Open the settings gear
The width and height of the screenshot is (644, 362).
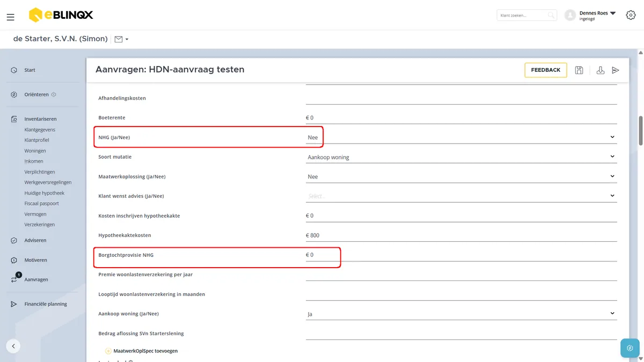[x=631, y=15]
